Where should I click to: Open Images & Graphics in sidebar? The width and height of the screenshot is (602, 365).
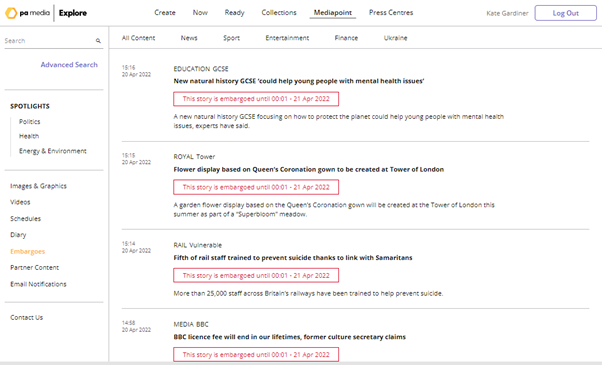[x=38, y=186]
